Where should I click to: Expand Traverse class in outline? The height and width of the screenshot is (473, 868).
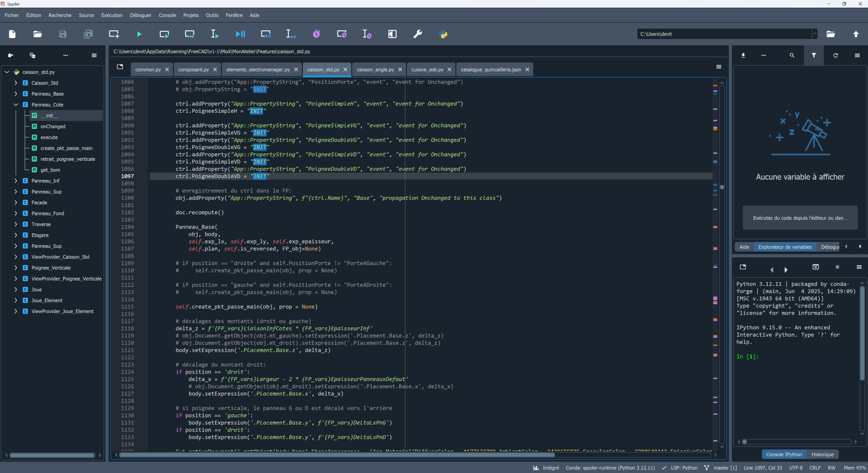point(16,224)
